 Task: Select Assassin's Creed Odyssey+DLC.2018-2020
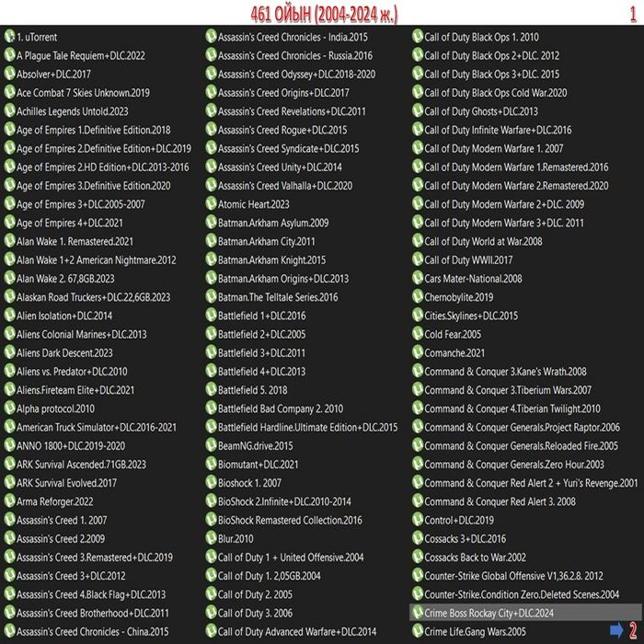tap(296, 74)
